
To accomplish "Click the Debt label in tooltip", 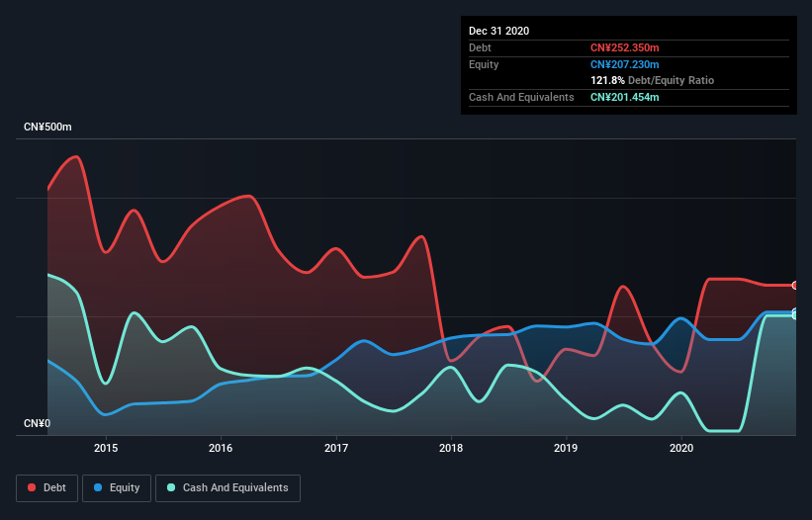I will point(480,47).
